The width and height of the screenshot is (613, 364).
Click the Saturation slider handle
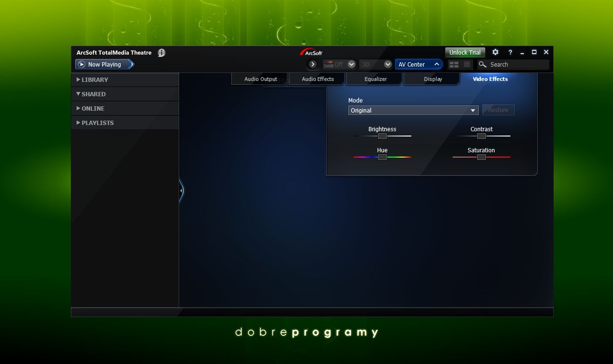[x=481, y=157]
